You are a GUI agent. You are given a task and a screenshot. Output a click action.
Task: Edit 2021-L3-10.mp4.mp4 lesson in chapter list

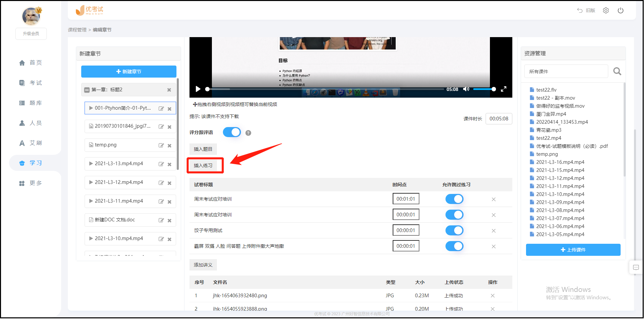(x=161, y=239)
